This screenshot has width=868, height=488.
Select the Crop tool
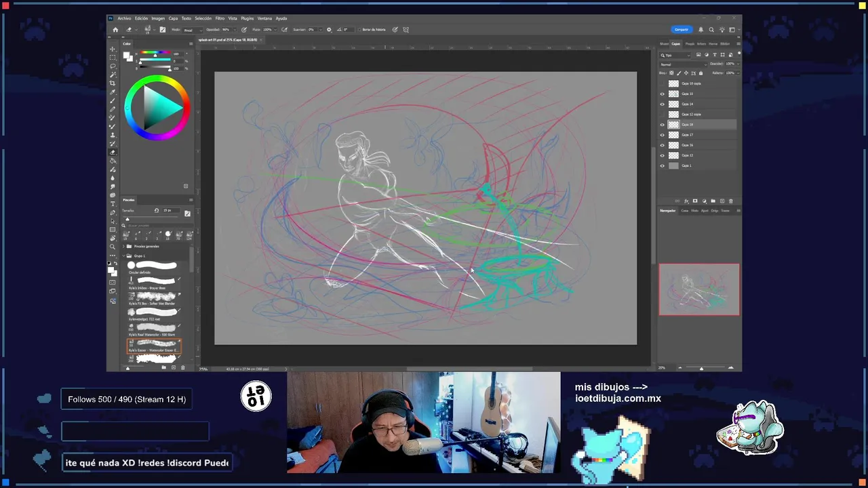click(113, 83)
